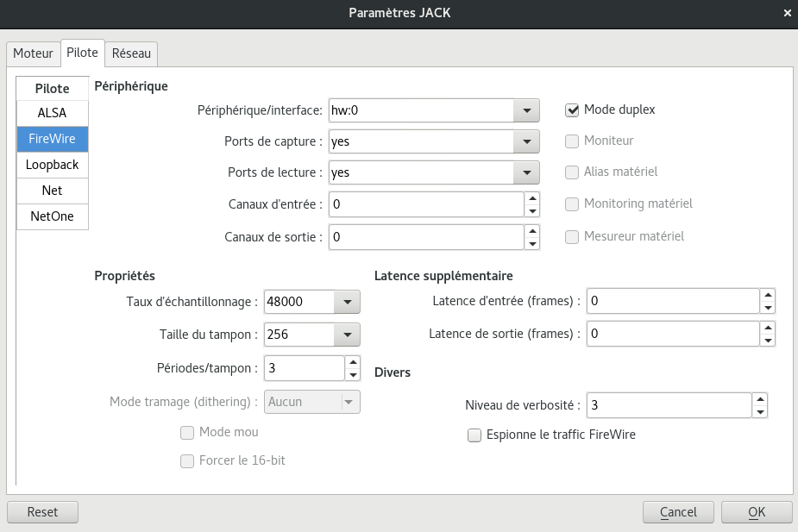The image size is (798, 532).
Task: Open the Réseau tab
Action: (131, 53)
